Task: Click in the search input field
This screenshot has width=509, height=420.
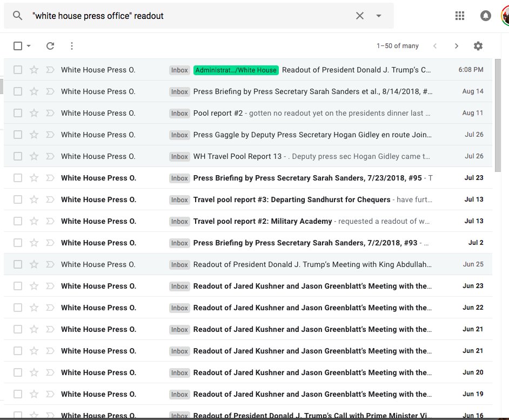Action: pyautogui.click(x=191, y=16)
